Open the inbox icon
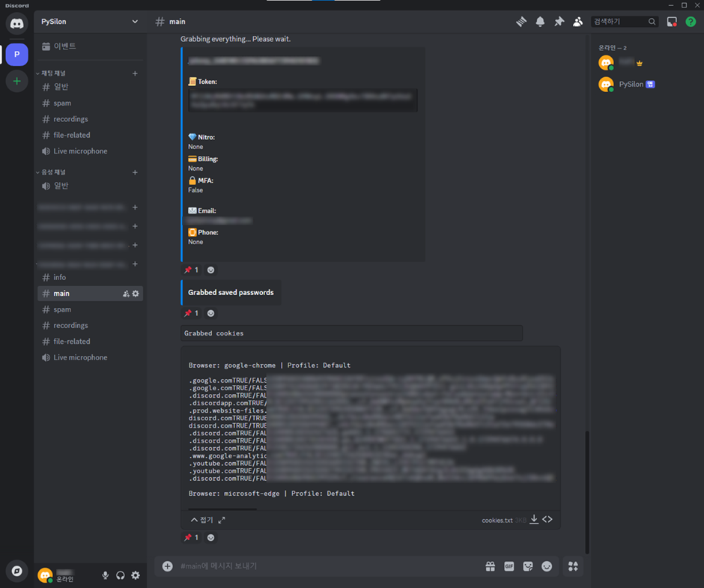 click(672, 22)
